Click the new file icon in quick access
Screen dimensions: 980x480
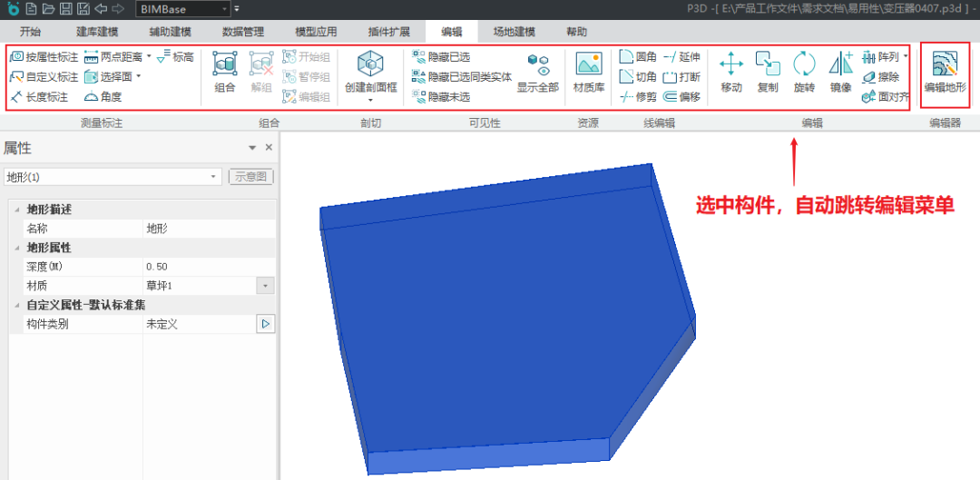[x=31, y=9]
